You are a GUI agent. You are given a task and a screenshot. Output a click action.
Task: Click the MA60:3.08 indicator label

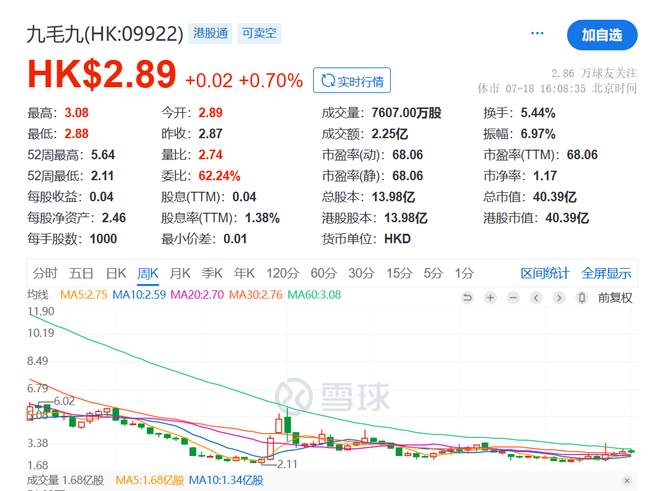click(x=314, y=295)
